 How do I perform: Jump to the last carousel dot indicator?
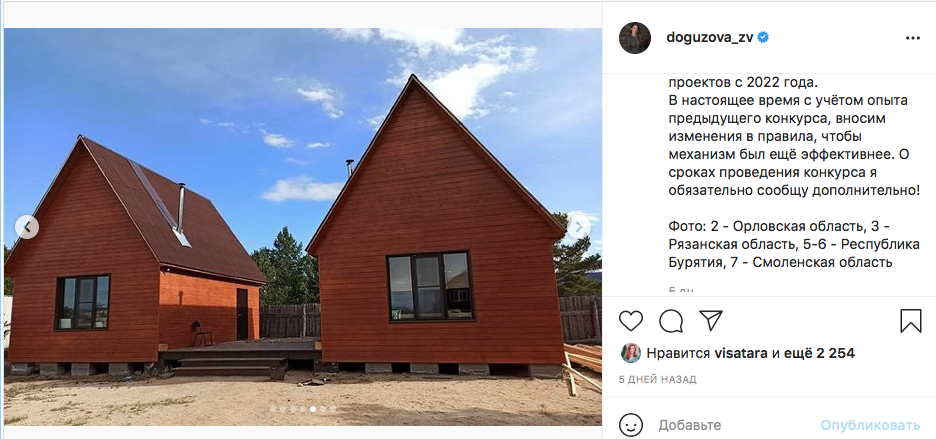[x=332, y=409]
